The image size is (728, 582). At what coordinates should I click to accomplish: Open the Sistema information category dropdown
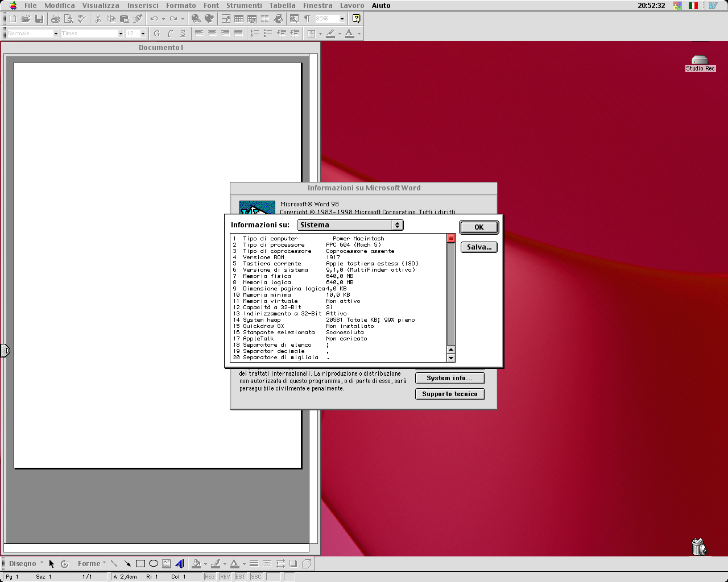(x=350, y=225)
